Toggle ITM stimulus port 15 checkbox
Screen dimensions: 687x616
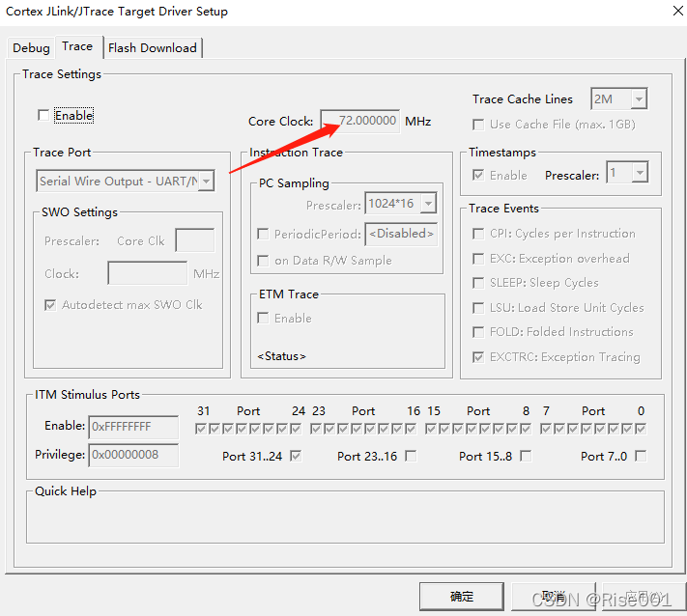(x=431, y=429)
